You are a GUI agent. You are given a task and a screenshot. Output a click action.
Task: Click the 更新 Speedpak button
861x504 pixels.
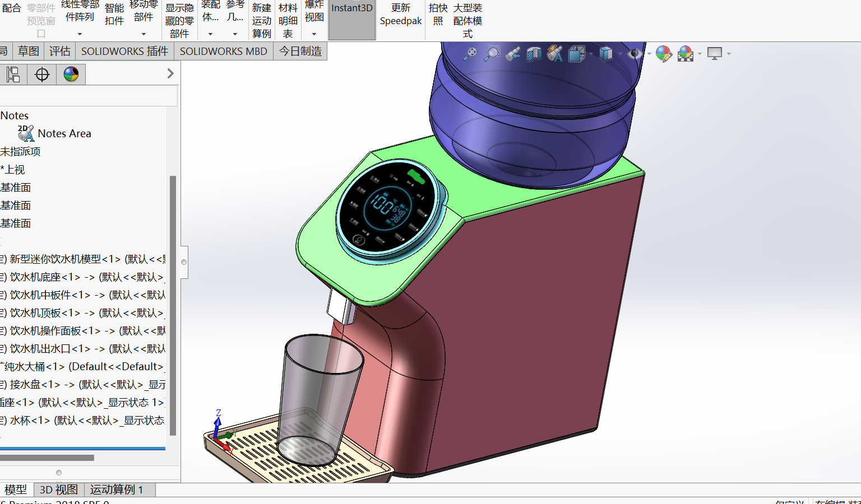401,15
